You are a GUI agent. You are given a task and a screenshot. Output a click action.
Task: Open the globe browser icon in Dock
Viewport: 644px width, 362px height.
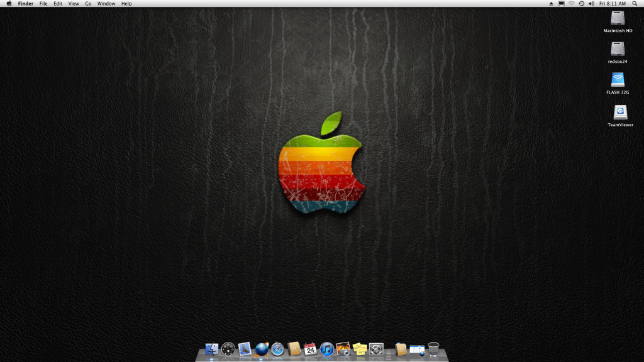(261, 349)
